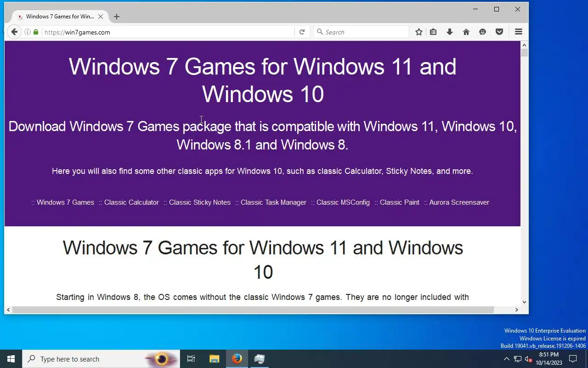The image size is (588, 368).
Task: Save page to Pocket icon
Action: (x=499, y=32)
